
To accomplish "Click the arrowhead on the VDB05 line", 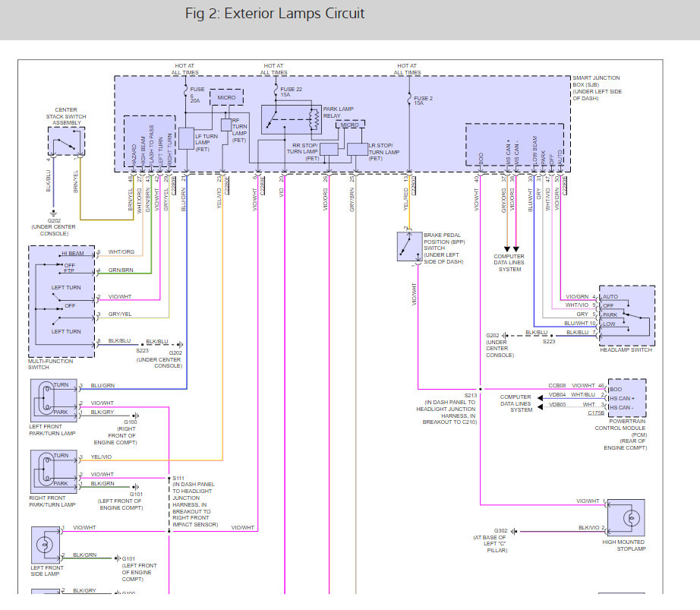I will coord(540,407).
